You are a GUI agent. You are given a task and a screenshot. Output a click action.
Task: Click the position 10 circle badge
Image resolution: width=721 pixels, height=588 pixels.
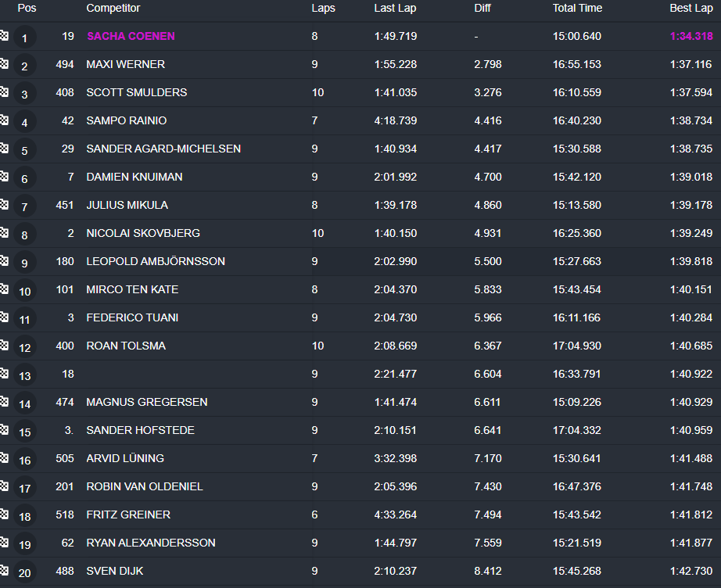click(24, 291)
